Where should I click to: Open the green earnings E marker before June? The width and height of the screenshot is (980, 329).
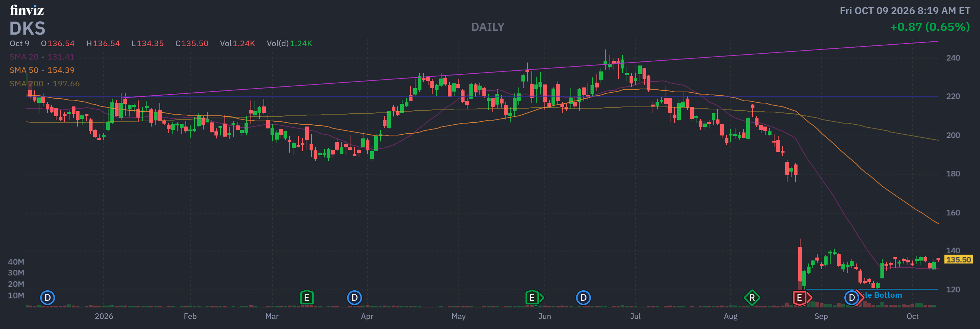533,298
